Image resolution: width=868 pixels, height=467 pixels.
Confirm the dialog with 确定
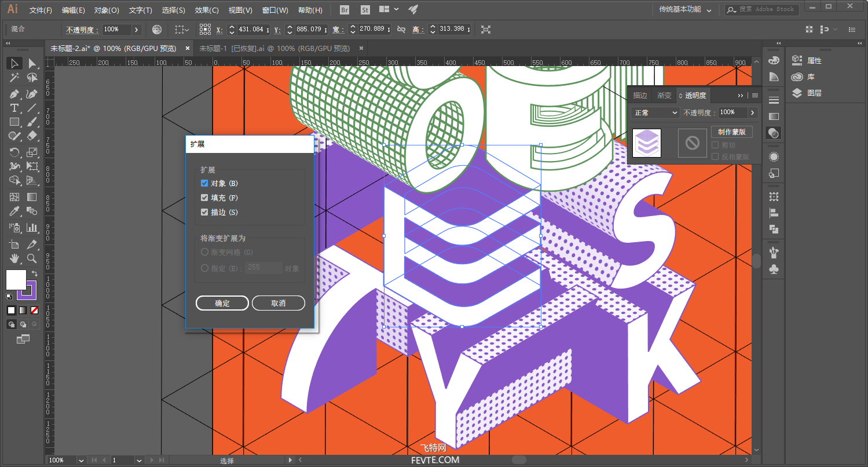point(222,303)
